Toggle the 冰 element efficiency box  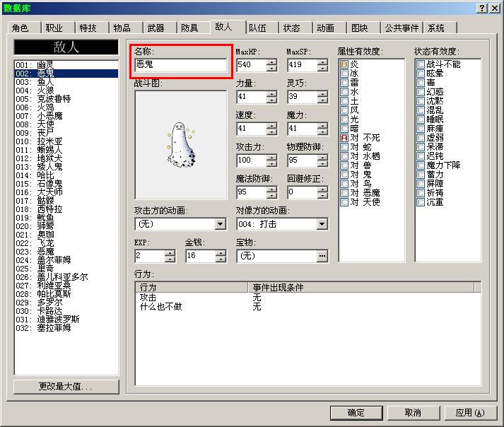[344, 74]
